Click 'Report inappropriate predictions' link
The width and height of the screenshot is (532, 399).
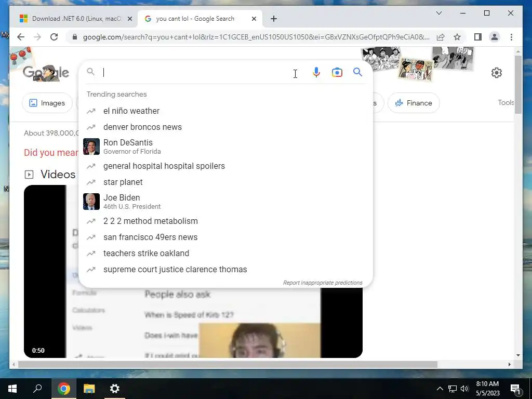pyautogui.click(x=323, y=283)
